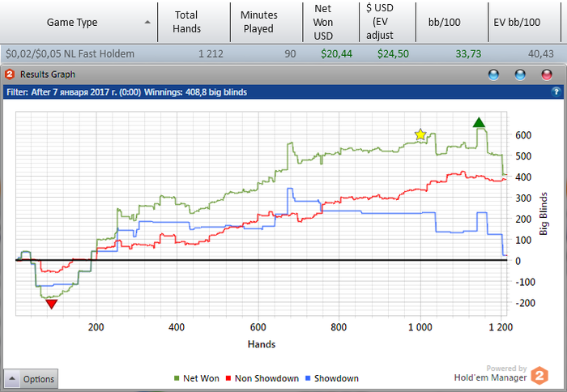This screenshot has width=567, height=392.
Task: Click the 90 minutes played cell
Action: [x=290, y=54]
